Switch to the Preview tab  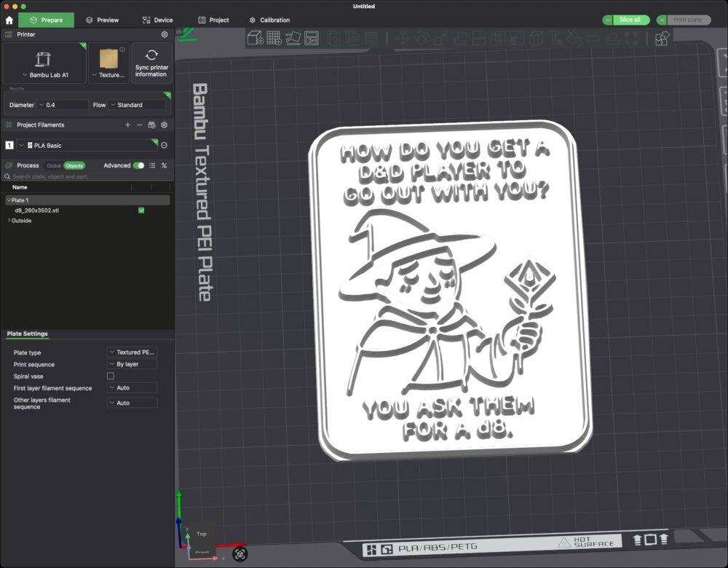tap(102, 20)
